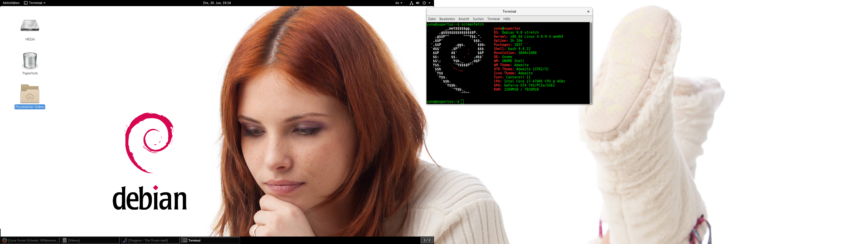Screen dimensions: 868x244
Task: Click the volume speaker icon
Action: point(417,3)
